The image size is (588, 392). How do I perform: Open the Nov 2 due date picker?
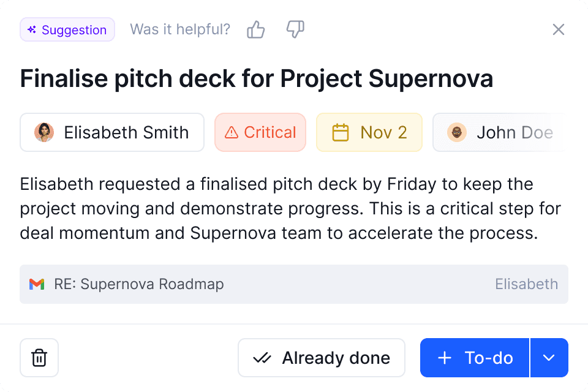coord(369,132)
